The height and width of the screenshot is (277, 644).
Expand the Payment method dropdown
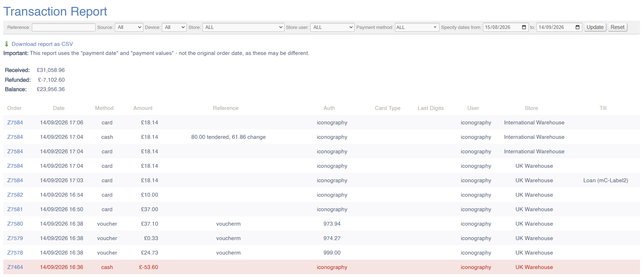point(417,27)
